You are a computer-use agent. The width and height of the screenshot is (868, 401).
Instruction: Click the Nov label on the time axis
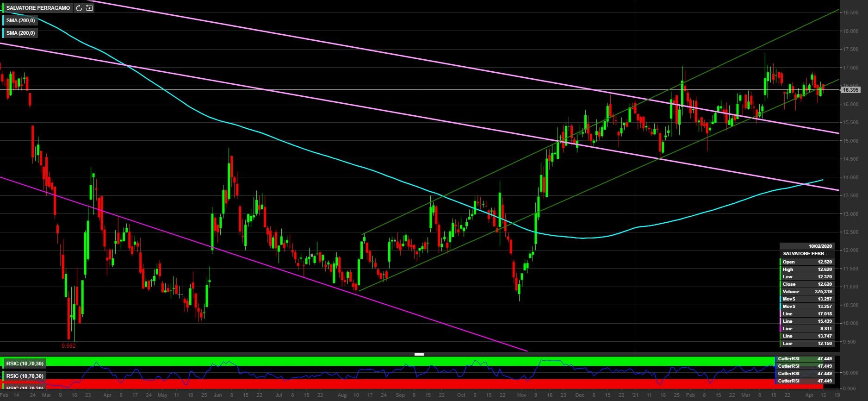[x=521, y=395]
